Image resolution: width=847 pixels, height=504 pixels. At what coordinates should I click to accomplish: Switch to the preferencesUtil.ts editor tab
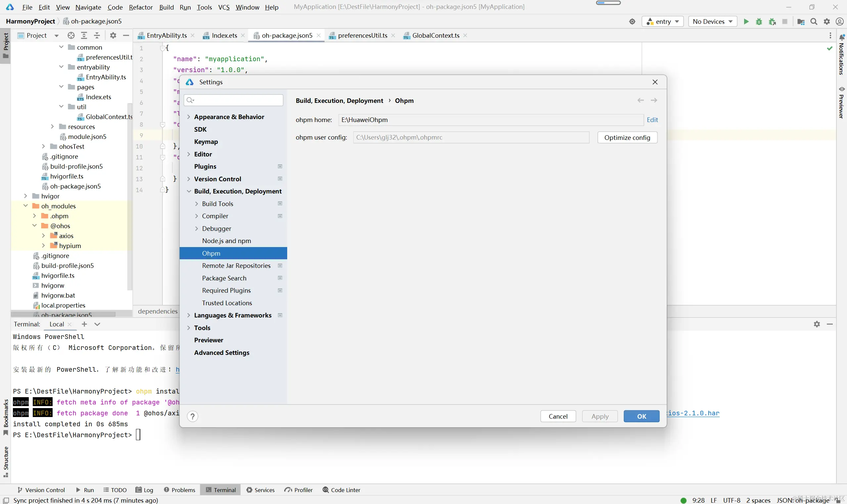(x=362, y=35)
